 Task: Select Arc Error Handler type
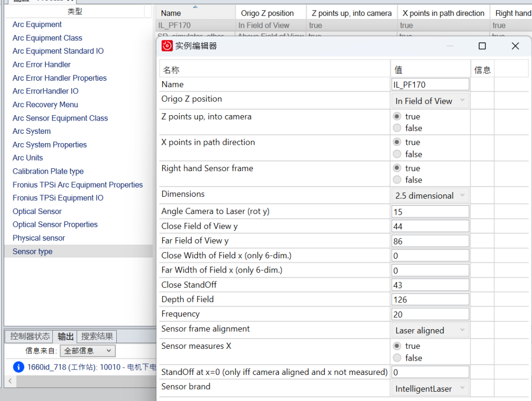click(41, 64)
